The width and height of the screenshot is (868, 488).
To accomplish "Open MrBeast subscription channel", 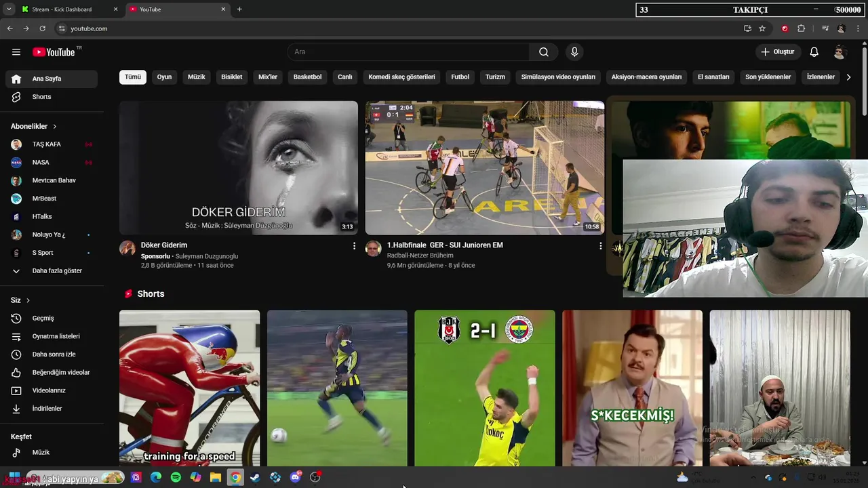I will (52, 199).
